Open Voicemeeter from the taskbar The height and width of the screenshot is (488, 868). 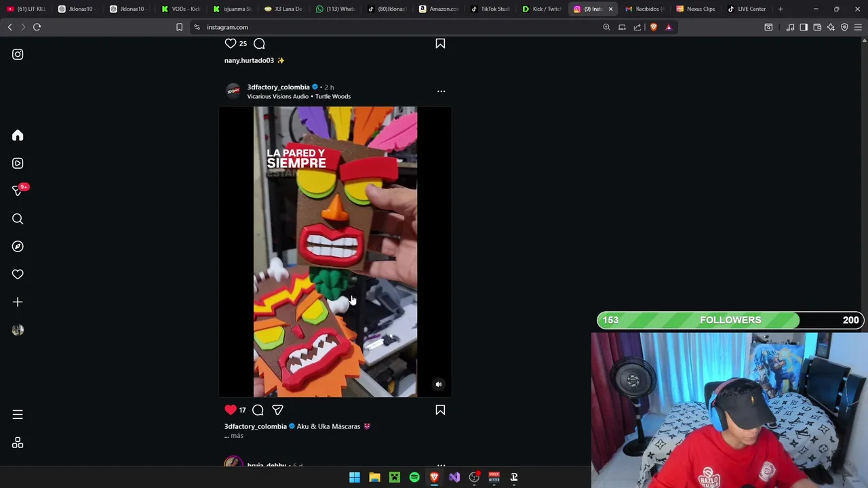point(494,477)
